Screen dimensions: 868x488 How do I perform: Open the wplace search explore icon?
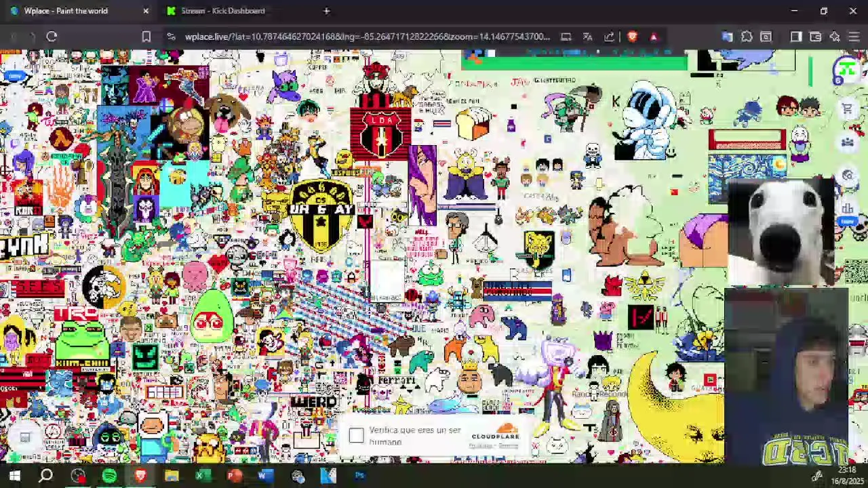[847, 176]
